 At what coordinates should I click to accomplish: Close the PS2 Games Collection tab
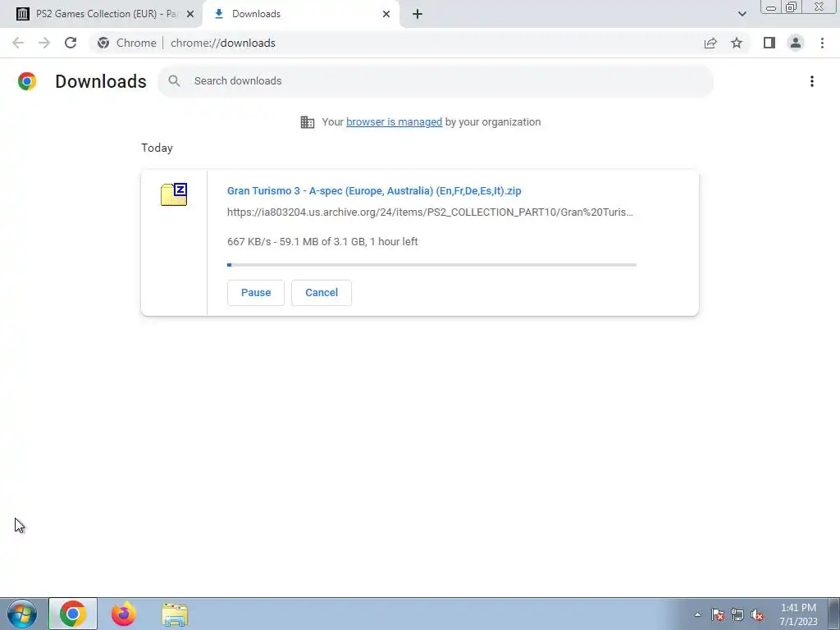tap(189, 14)
